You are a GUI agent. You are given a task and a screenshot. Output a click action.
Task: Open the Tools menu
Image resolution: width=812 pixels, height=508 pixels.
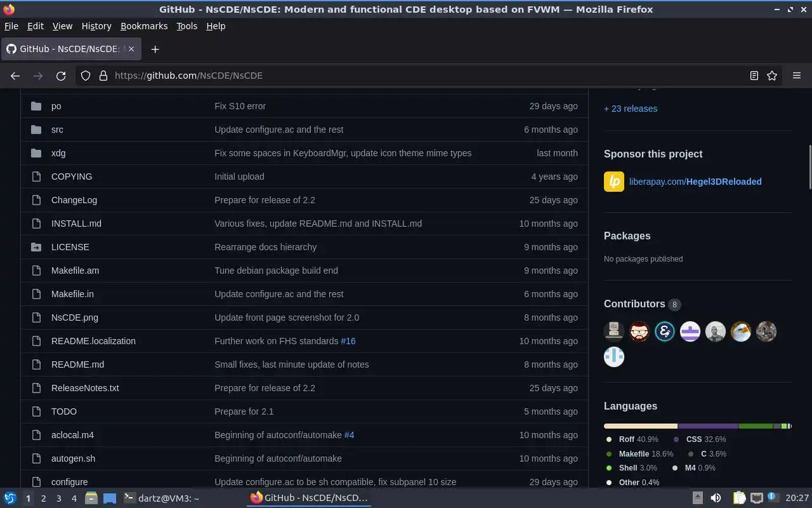click(x=187, y=26)
